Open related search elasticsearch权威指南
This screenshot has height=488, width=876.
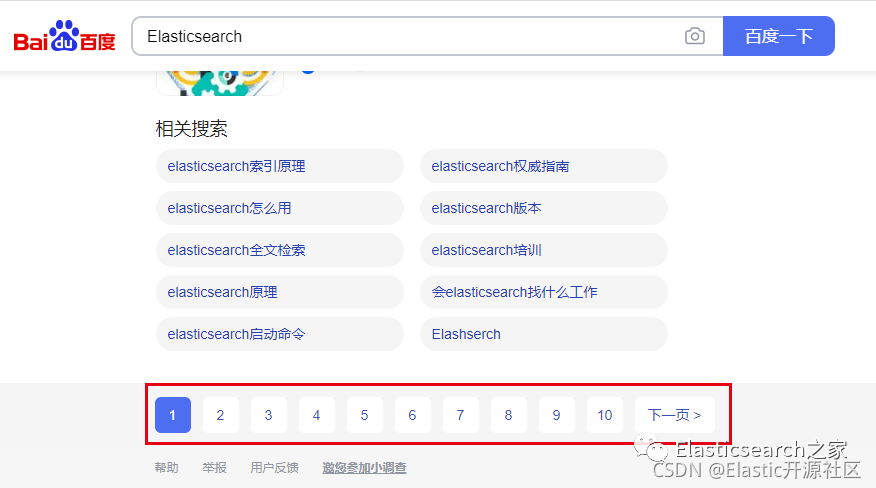click(x=544, y=166)
